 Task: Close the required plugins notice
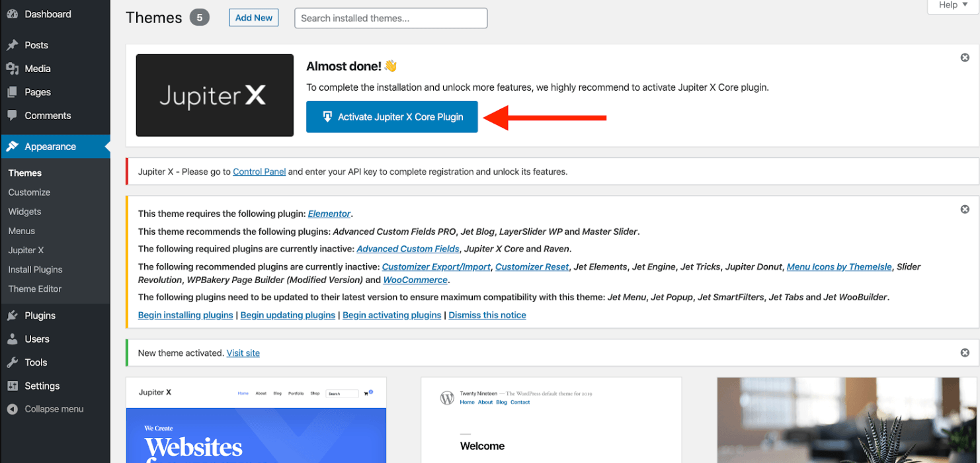(965, 209)
